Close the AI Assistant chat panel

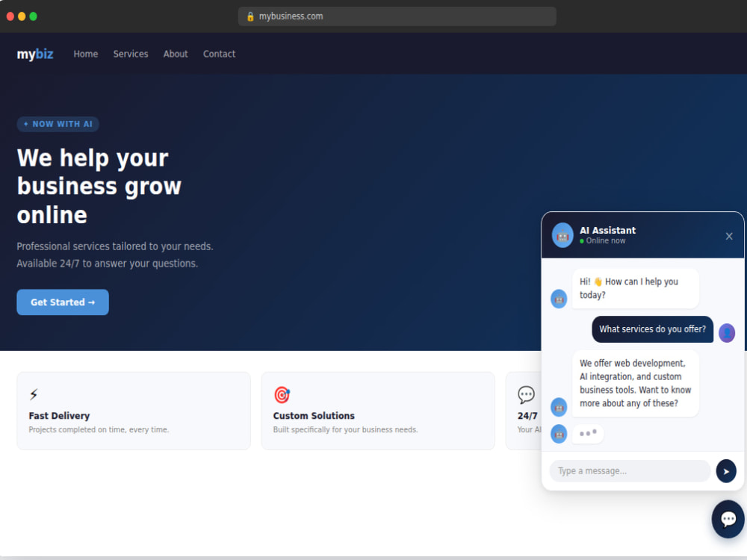click(x=729, y=236)
